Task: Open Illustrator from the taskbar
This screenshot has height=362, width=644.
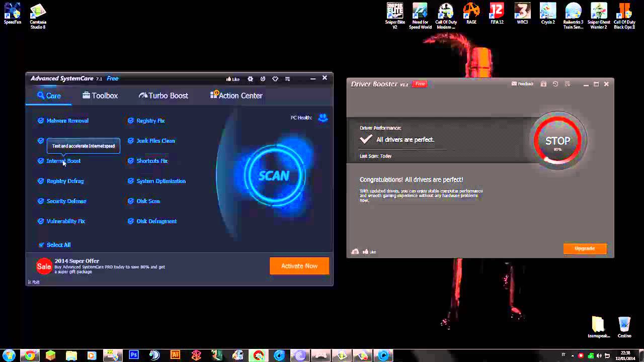Action: click(x=175, y=355)
